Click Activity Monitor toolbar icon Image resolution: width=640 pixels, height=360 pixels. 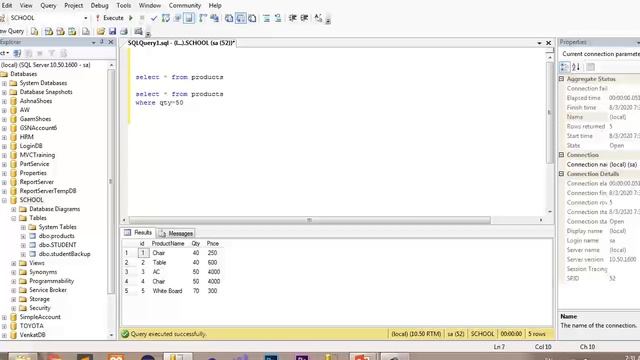138,31
